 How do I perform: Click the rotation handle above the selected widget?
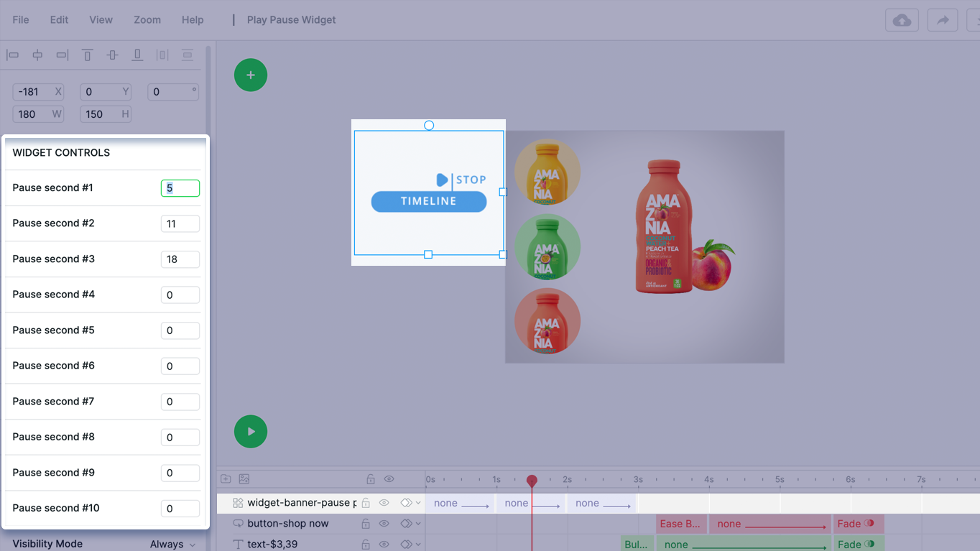point(429,126)
